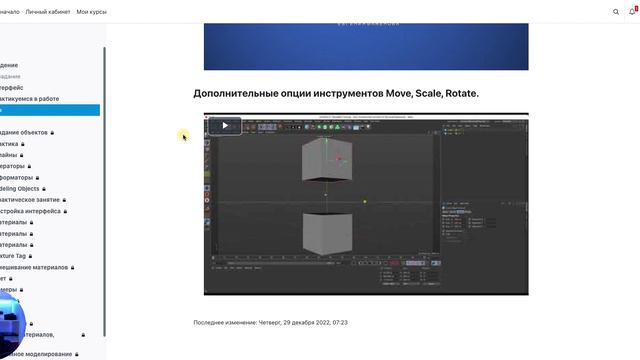Click lock icon beside 'ераторы'
The width and height of the screenshot is (640, 360).
[29, 166]
